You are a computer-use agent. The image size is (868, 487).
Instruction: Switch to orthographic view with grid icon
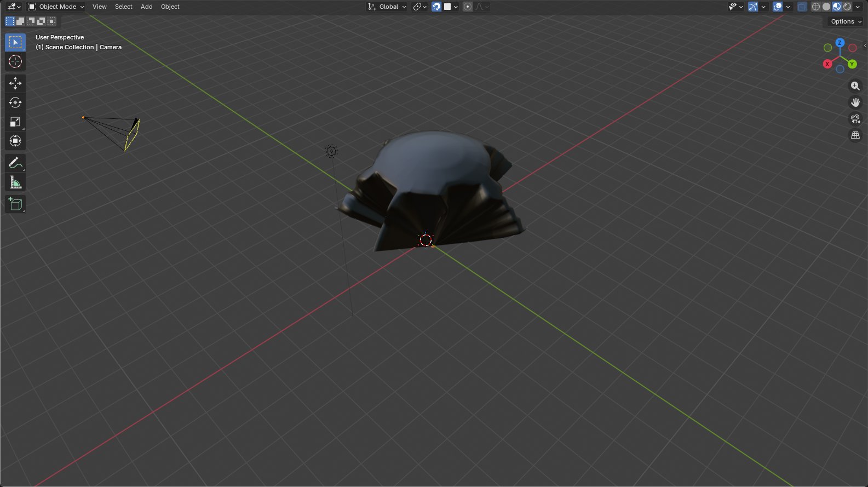[855, 135]
